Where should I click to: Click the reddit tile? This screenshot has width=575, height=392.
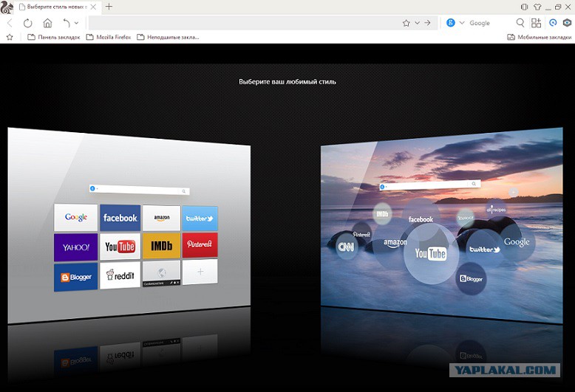[120, 275]
